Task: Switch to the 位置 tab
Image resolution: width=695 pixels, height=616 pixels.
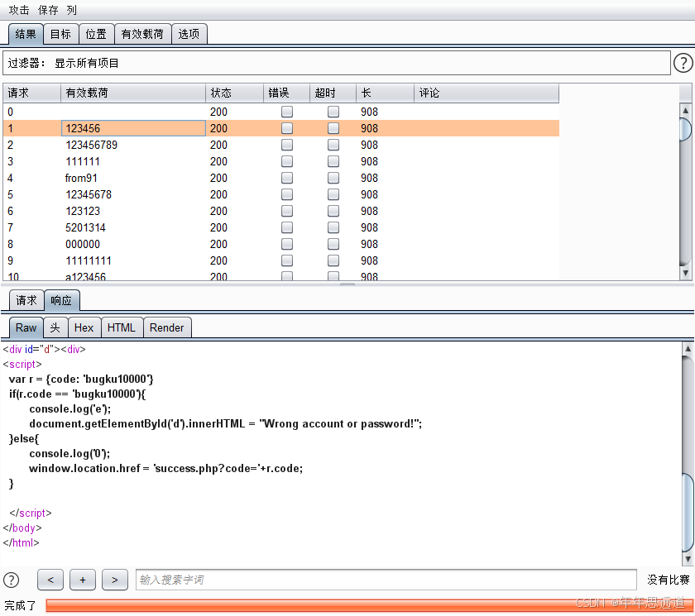Action: tap(96, 34)
